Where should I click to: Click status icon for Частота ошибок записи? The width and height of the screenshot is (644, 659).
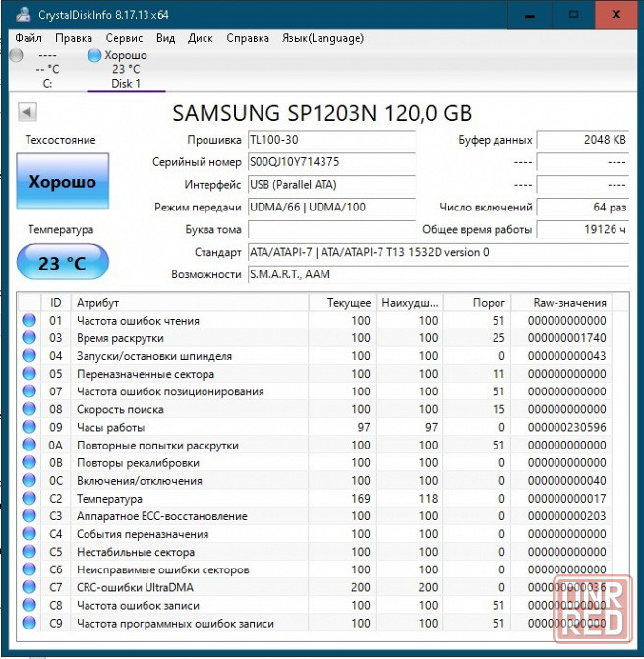pyautogui.click(x=29, y=605)
